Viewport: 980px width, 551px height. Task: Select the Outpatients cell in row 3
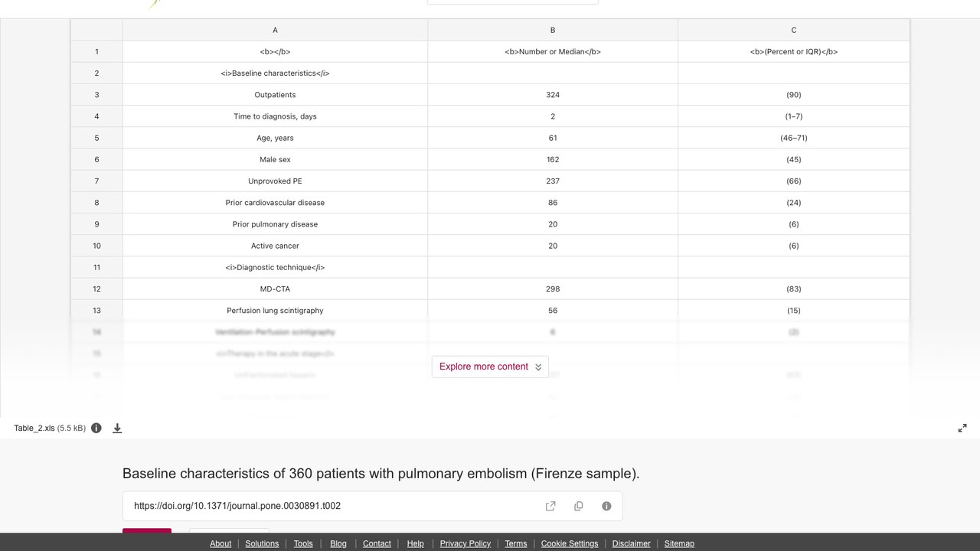coord(275,95)
